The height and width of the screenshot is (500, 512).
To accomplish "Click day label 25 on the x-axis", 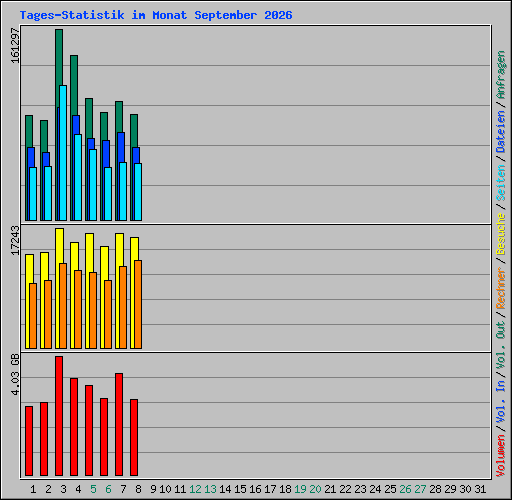I will pos(390,489).
